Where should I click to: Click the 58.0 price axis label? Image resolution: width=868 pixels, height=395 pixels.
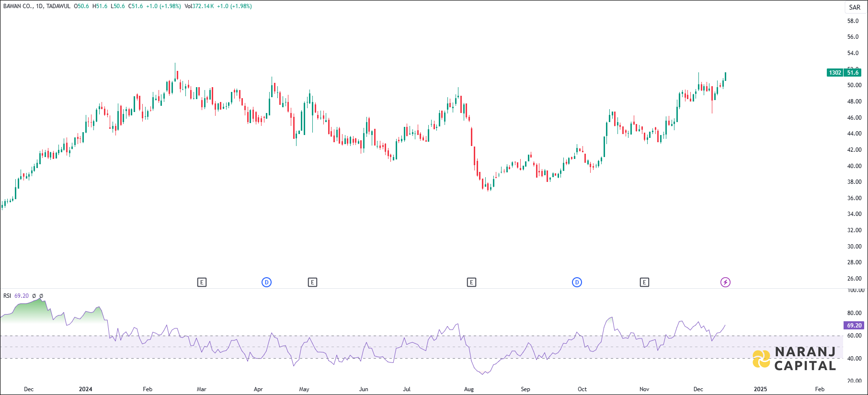coord(853,21)
